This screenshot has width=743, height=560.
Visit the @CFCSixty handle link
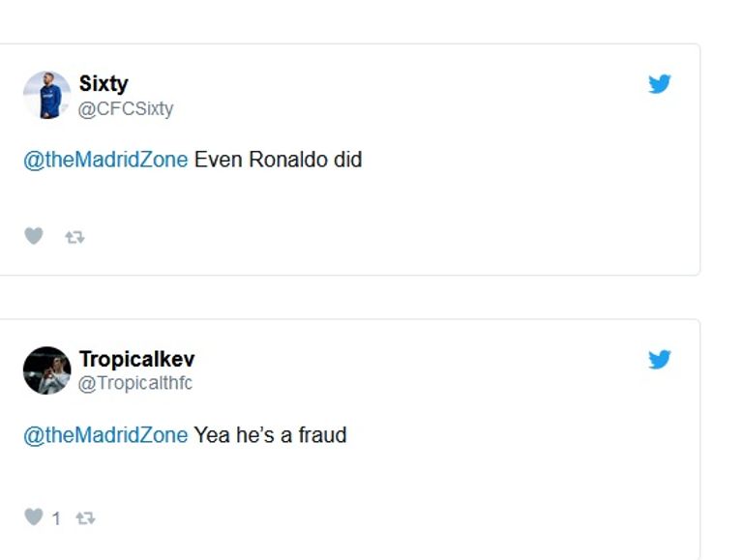point(126,108)
